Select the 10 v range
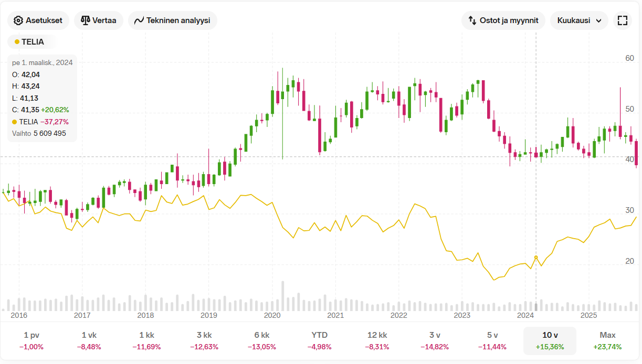Screen dimensions: 642x364 pyautogui.click(x=550, y=340)
